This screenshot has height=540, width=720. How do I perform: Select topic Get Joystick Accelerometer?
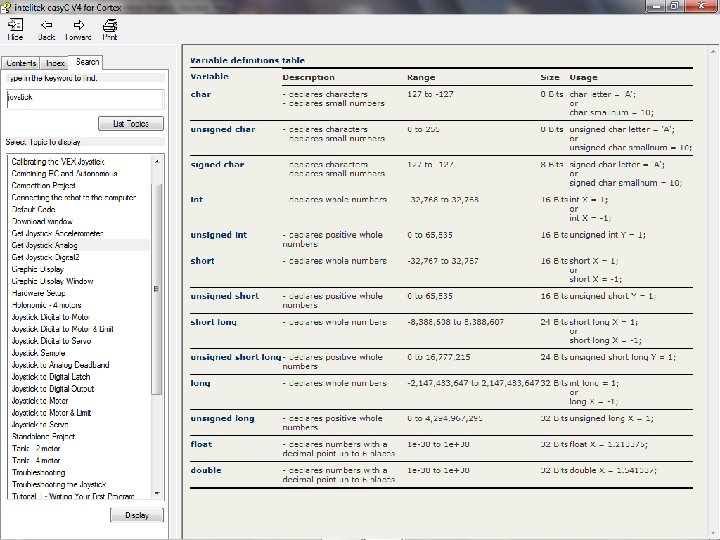(x=57, y=233)
